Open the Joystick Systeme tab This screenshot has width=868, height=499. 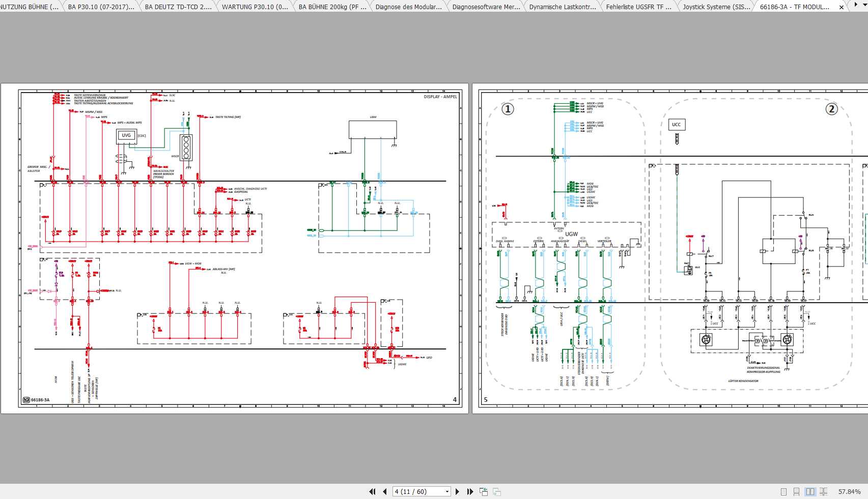pos(716,7)
